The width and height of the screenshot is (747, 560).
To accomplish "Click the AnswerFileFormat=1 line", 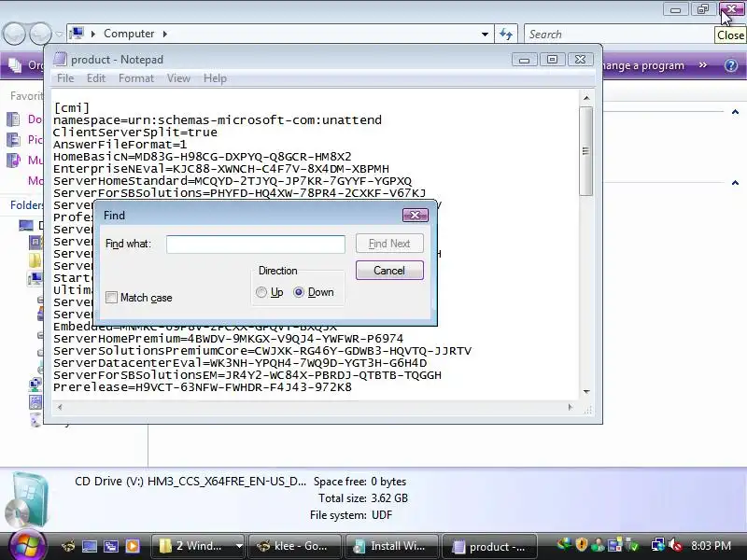I will pos(120,145).
